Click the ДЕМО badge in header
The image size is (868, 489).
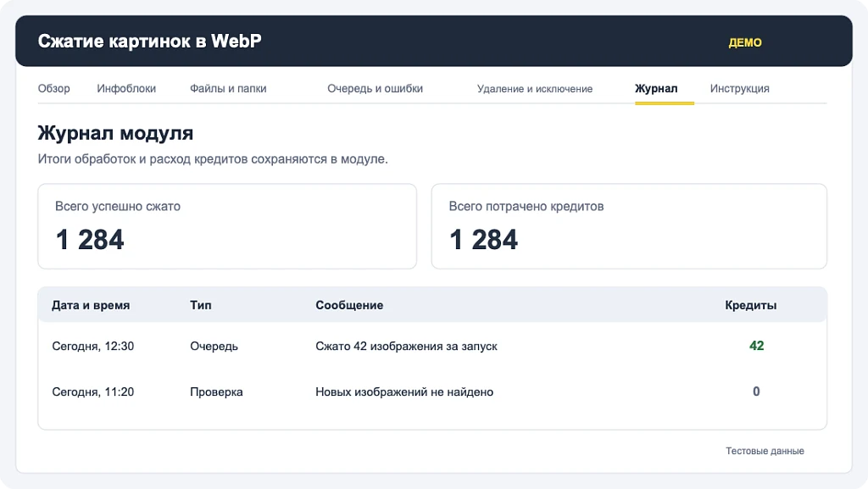(x=745, y=42)
